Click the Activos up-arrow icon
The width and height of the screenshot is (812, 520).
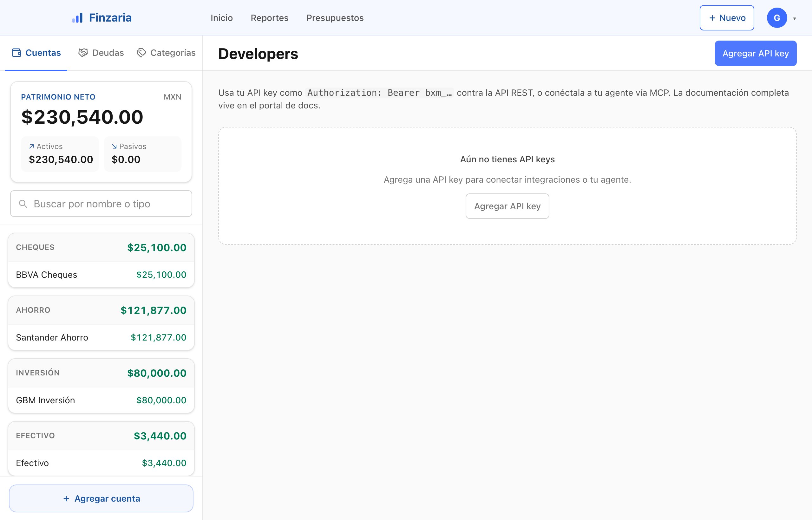pyautogui.click(x=31, y=146)
